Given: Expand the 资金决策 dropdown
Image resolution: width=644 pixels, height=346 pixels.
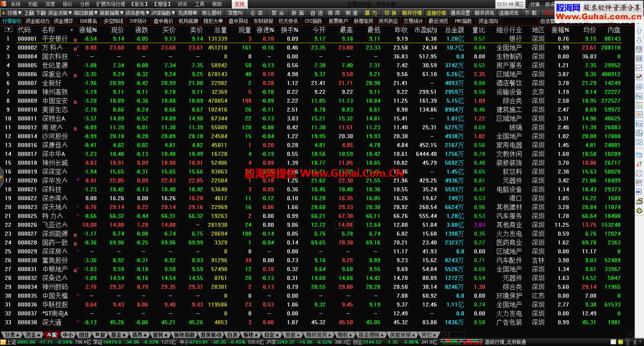Looking at the screenshot, I should point(60,13).
